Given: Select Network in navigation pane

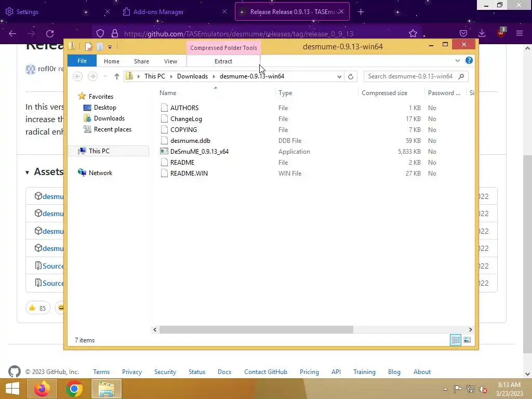Looking at the screenshot, I should pyautogui.click(x=100, y=172).
